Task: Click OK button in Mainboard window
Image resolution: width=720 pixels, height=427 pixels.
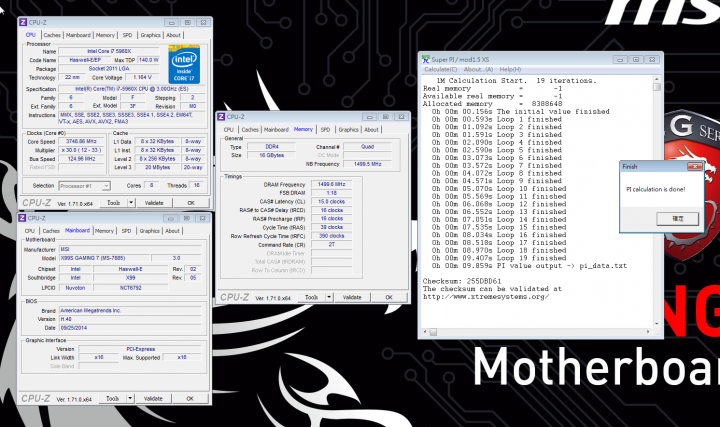Action: (190, 399)
